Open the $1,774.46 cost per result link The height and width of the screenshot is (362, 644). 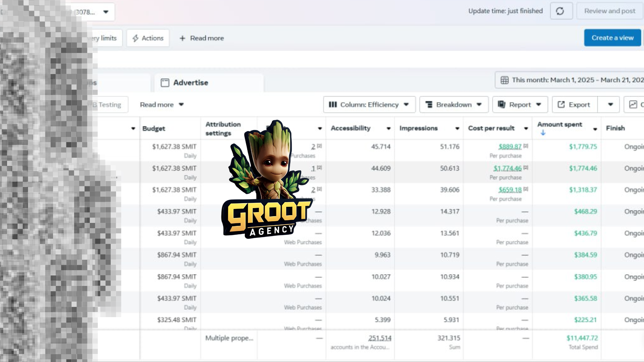click(x=507, y=169)
